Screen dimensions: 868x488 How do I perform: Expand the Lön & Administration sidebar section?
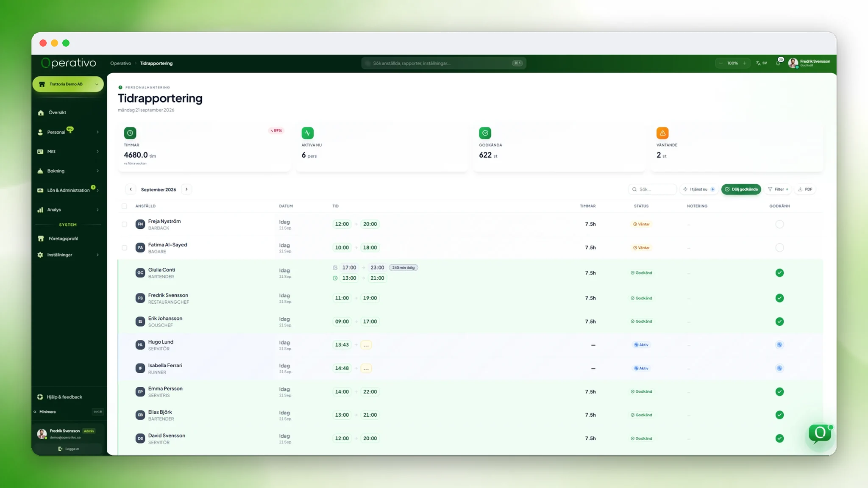(68, 190)
